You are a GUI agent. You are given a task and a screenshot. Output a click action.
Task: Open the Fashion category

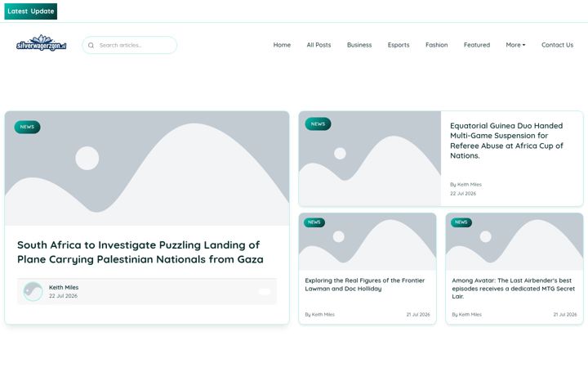pyautogui.click(x=436, y=45)
